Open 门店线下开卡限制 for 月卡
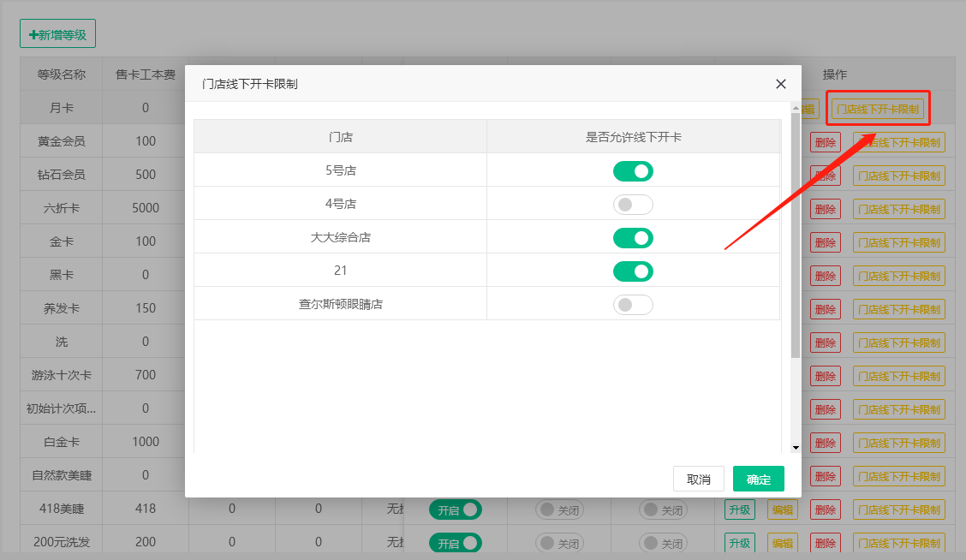Image resolution: width=966 pixels, height=560 pixels. tap(877, 110)
